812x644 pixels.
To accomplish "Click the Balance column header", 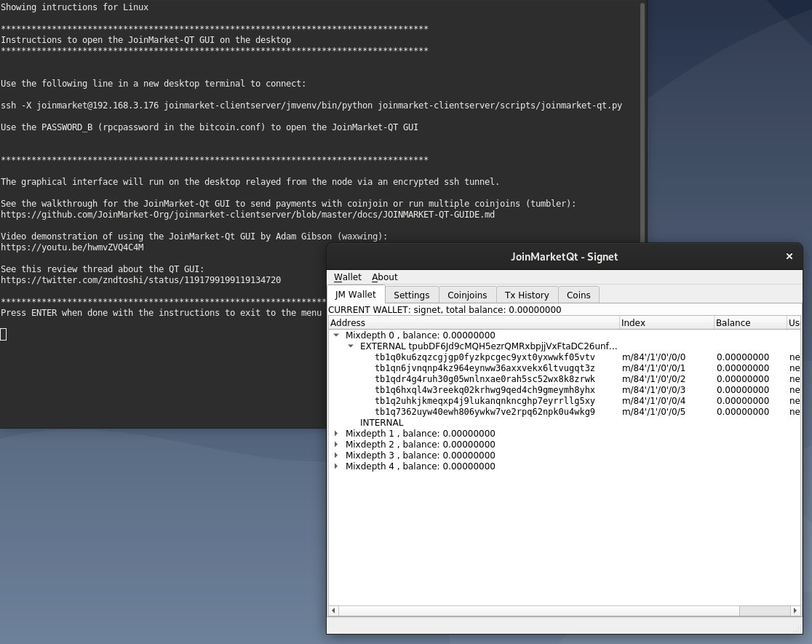I will click(x=750, y=323).
